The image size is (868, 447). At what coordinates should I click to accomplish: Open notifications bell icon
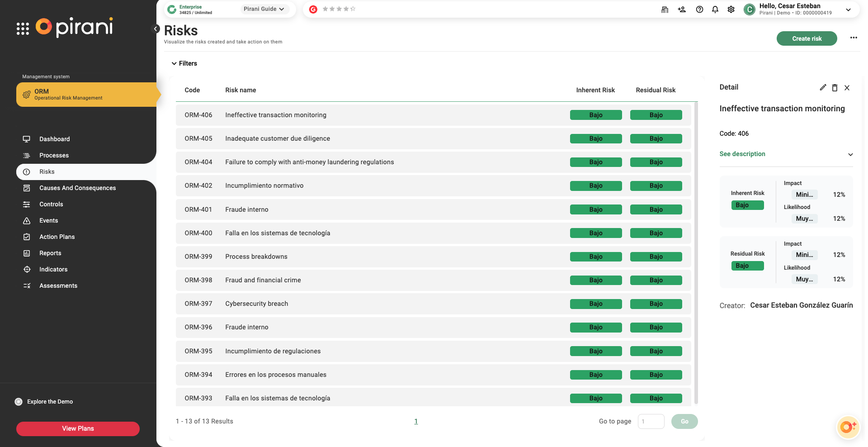[715, 10]
